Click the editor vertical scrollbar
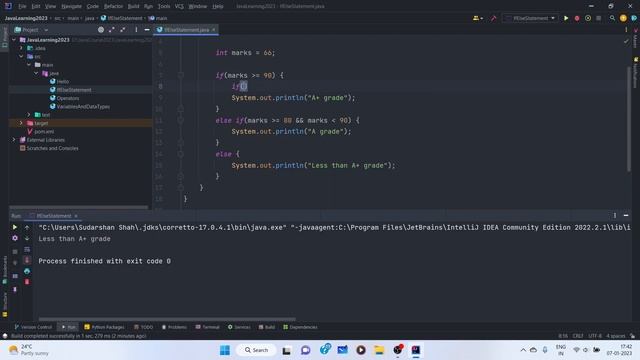This screenshot has height=360, width=640. tap(629, 118)
